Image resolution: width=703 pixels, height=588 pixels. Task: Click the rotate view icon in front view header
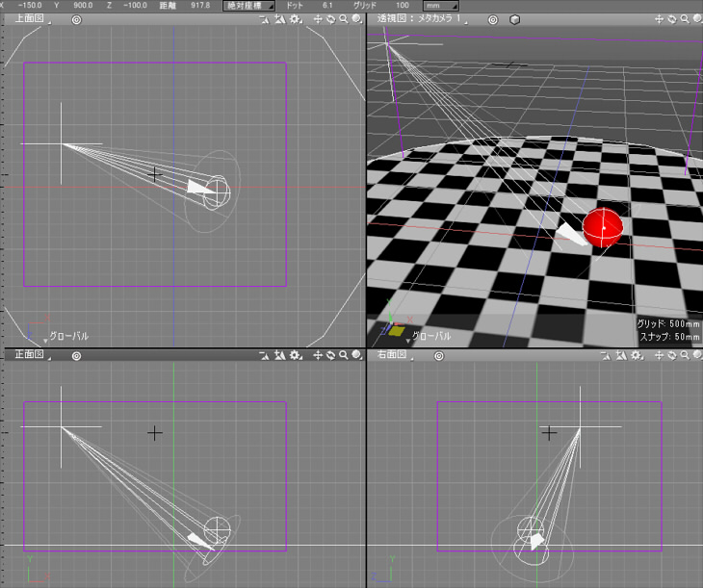click(x=330, y=355)
